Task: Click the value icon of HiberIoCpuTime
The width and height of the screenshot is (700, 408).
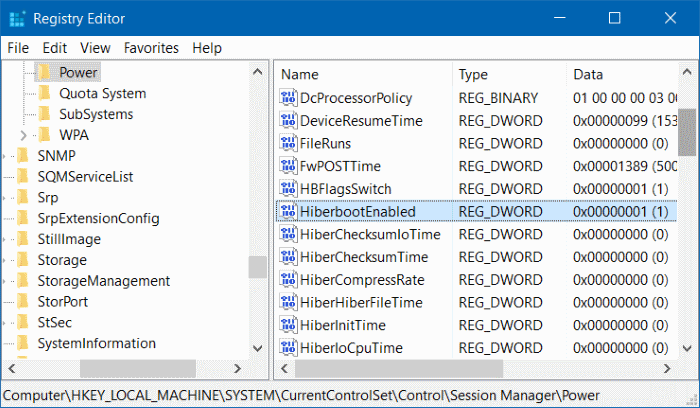Action: 288,348
